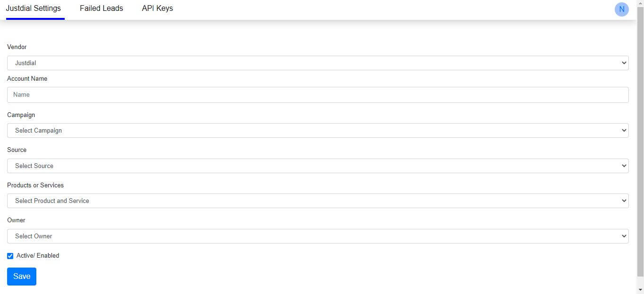
Task: Click the Vendor dropdown chevron arrow
Action: pos(624,62)
